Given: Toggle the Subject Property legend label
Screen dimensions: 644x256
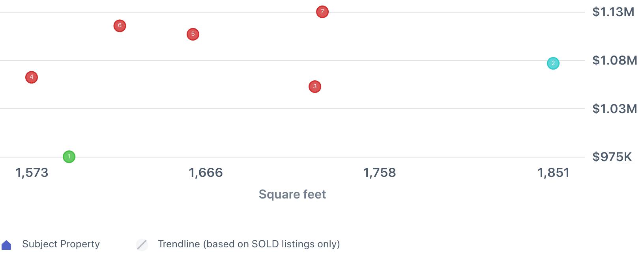Looking at the screenshot, I should point(61,244).
